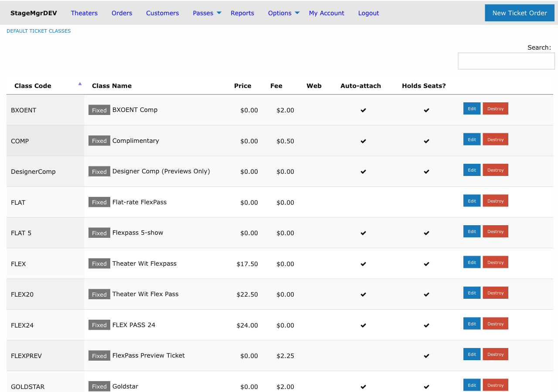558x392 pixels.
Task: Click the Fixed badge beside Goldstar
Action: (x=99, y=386)
